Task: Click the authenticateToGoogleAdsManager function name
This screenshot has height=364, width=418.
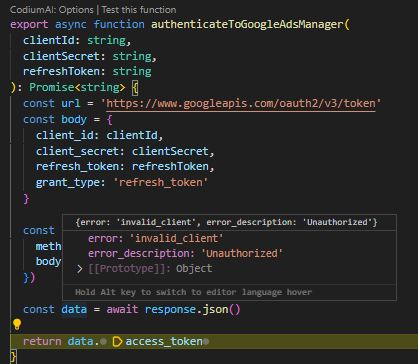Action: 247,25
